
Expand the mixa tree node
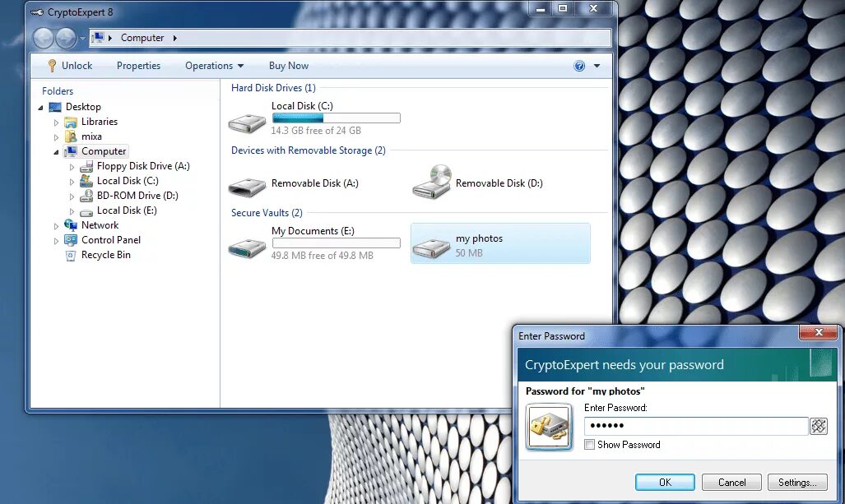point(56,137)
